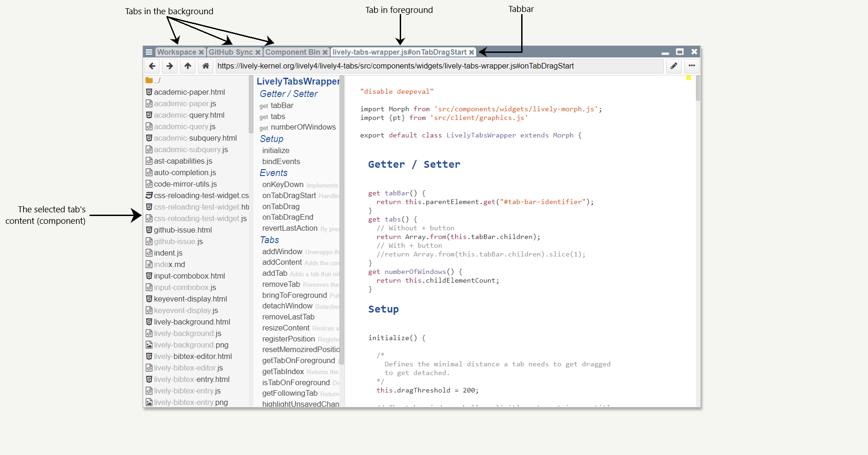Close the GitHub Sync tab
The image size is (868, 455).
pos(258,52)
